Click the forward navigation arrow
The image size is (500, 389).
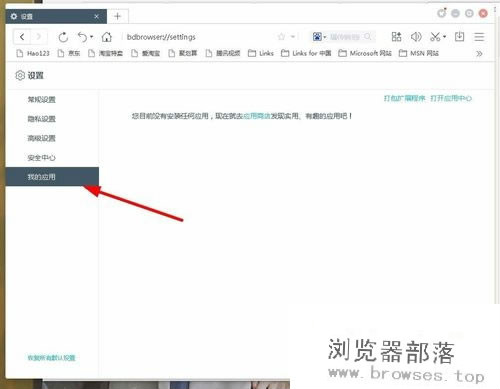pos(39,37)
